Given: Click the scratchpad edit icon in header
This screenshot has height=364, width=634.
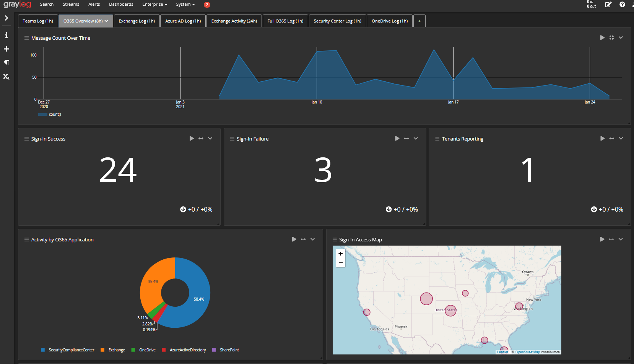Looking at the screenshot, I should click(608, 5).
